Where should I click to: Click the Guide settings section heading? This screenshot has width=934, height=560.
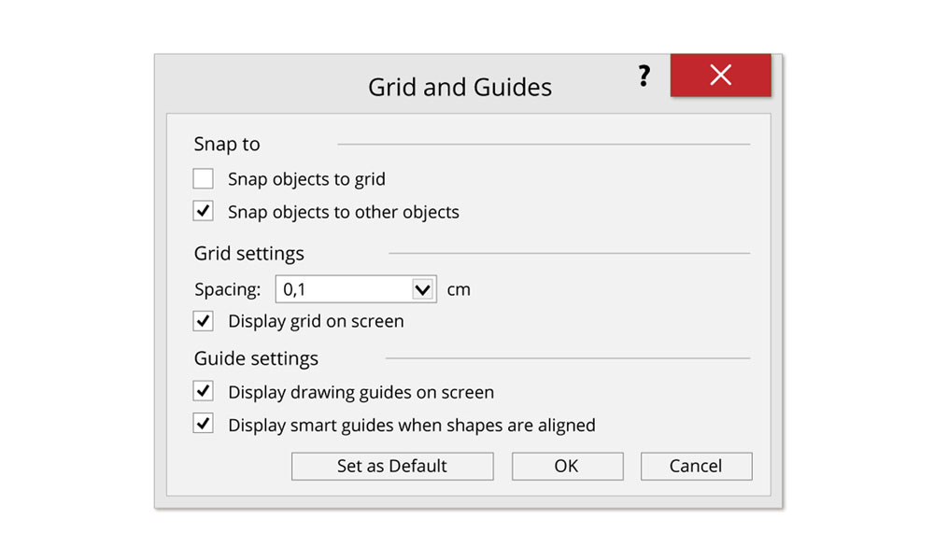click(256, 358)
